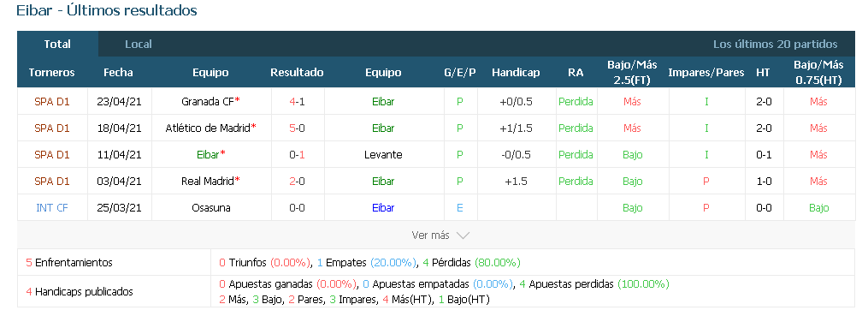Select the Total tab
This screenshot has width=868, height=316.
click(57, 45)
